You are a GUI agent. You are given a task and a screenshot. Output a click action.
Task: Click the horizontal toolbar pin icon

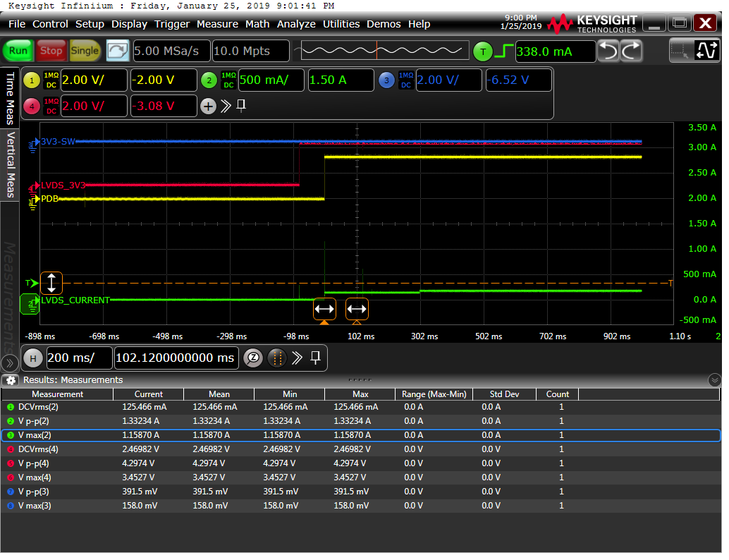[316, 358]
